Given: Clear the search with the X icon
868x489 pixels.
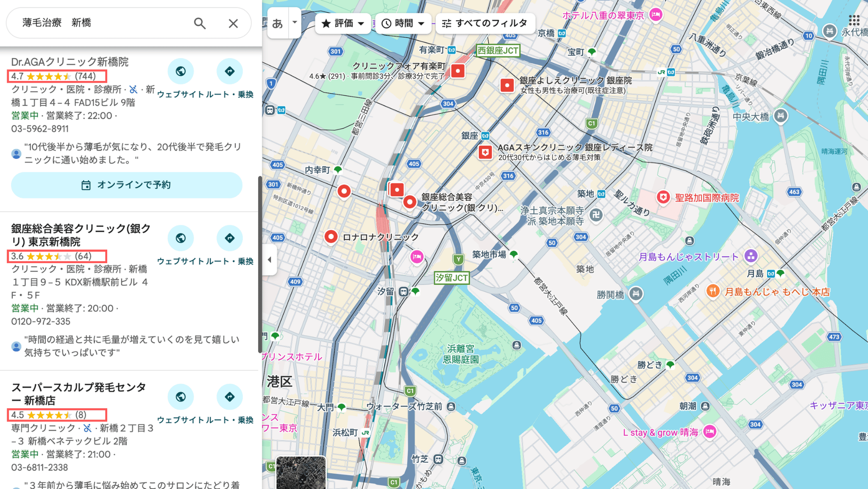Looking at the screenshot, I should tap(233, 23).
